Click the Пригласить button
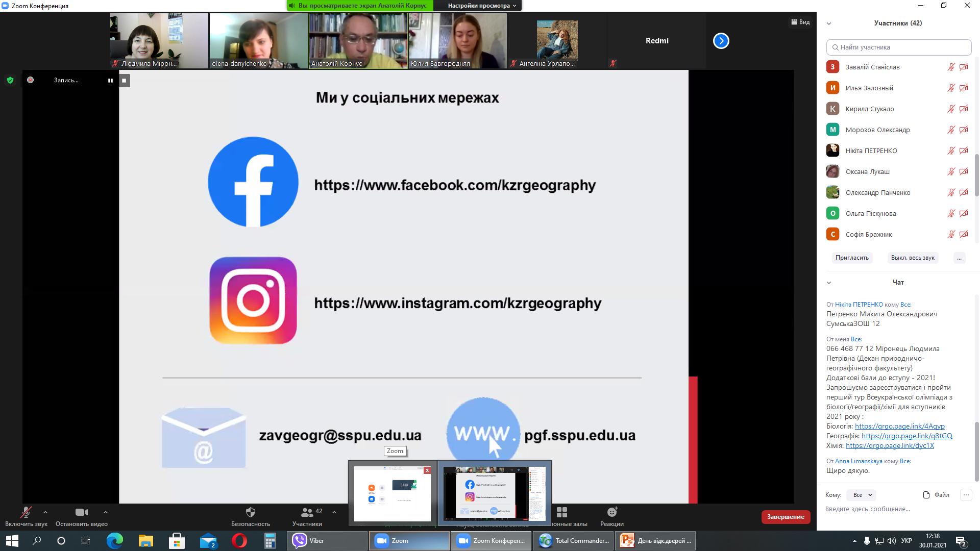The image size is (980, 551). coord(852,258)
